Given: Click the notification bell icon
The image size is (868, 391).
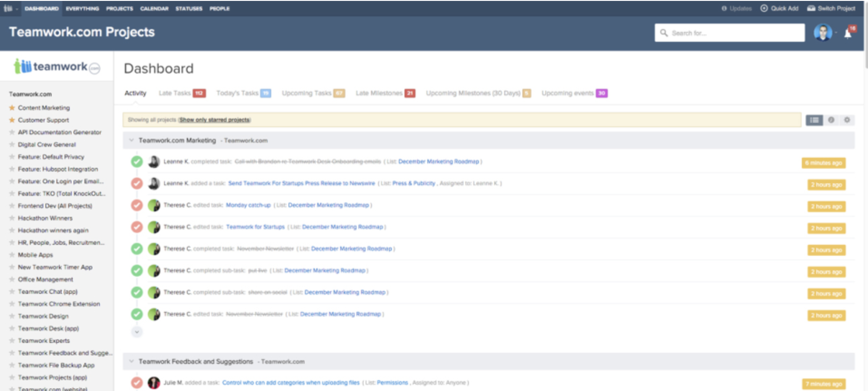Looking at the screenshot, I should tap(848, 34).
